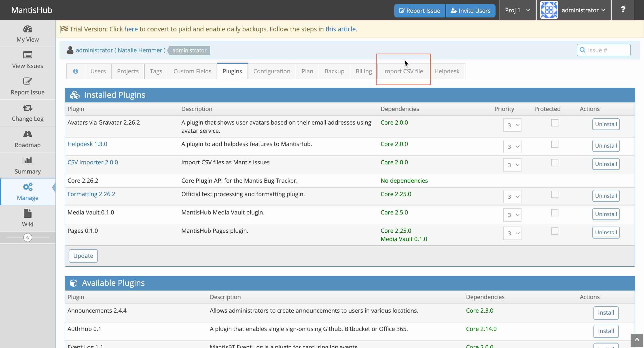Screen dimensions: 644x348
Task: Switch to the Billing tab
Action: pyautogui.click(x=364, y=71)
